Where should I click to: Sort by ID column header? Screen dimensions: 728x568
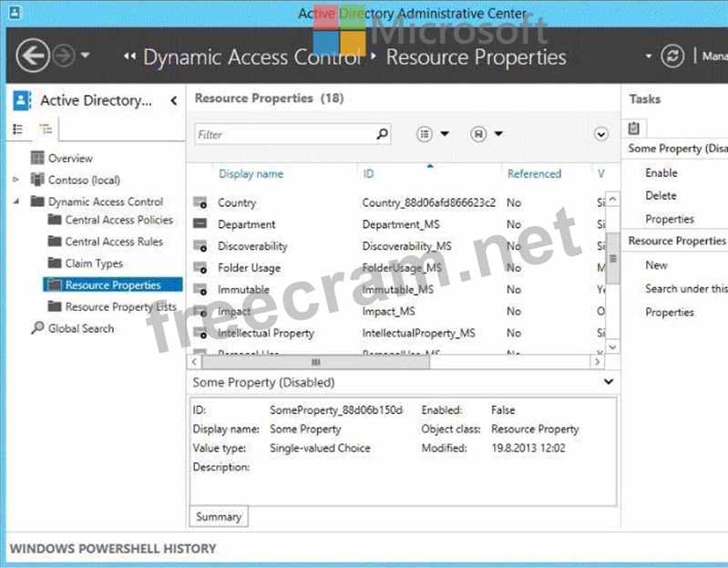(x=368, y=174)
